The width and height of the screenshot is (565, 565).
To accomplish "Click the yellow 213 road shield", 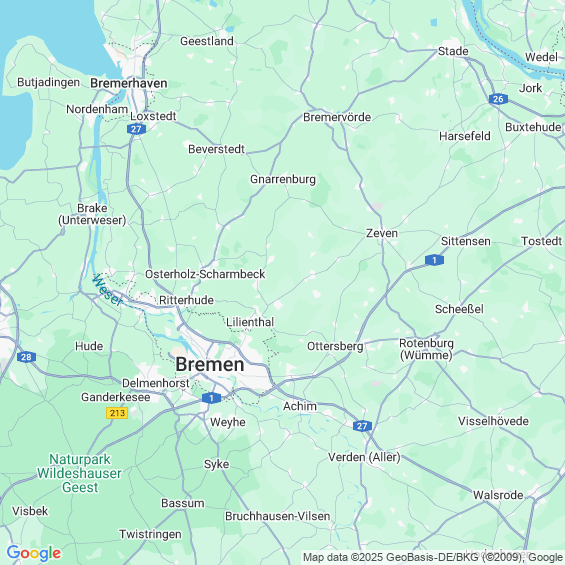I will [117, 413].
